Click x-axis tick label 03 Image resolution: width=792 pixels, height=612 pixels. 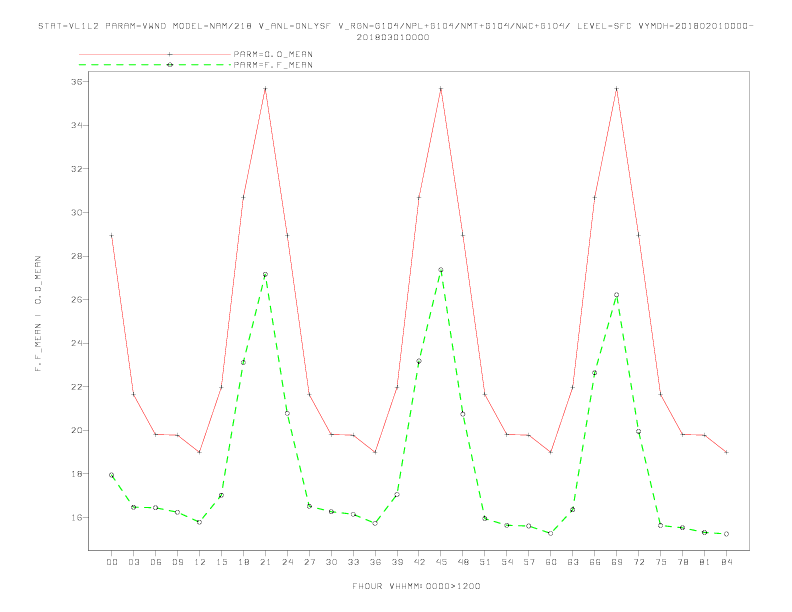coord(133,562)
